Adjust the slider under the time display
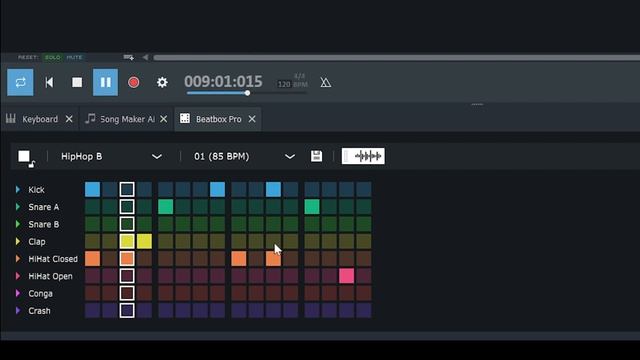640x360 pixels. click(247, 93)
